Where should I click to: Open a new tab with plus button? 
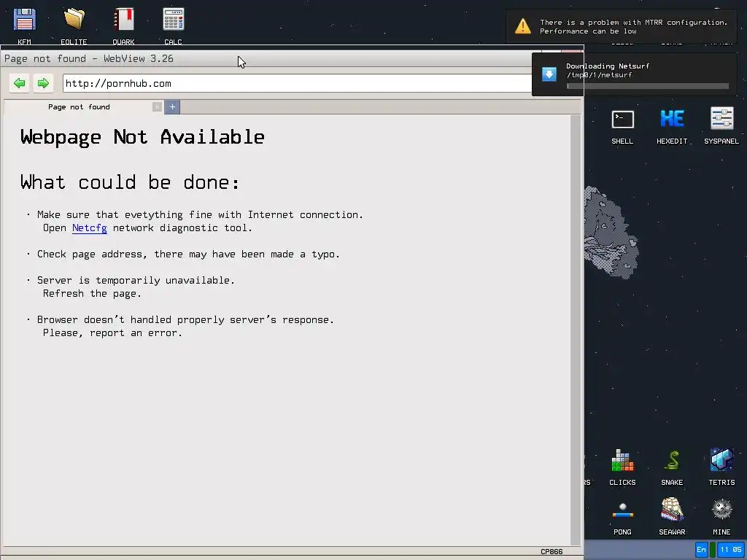[172, 107]
